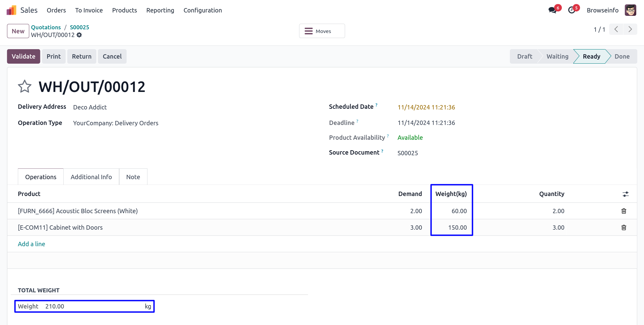The image size is (644, 325).
Task: Set status to Done stage
Action: pos(622,57)
